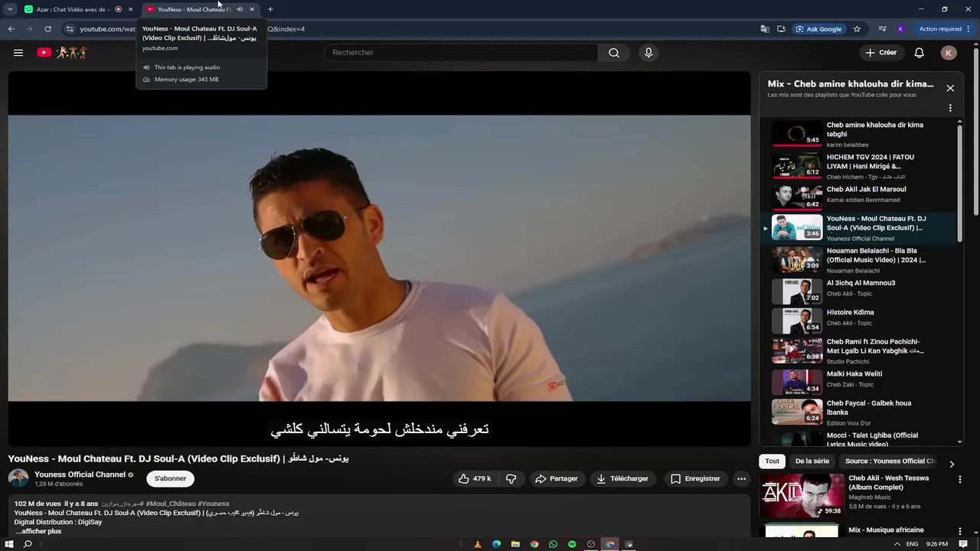Click the search magnifier button
980x551 pixels.
614,53
